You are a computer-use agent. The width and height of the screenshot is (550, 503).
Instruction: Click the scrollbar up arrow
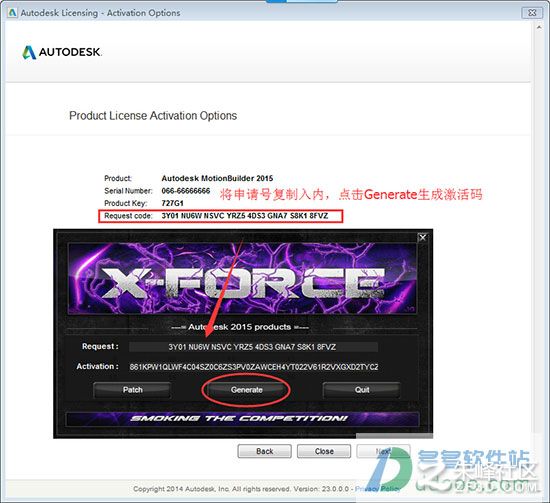[539, 27]
